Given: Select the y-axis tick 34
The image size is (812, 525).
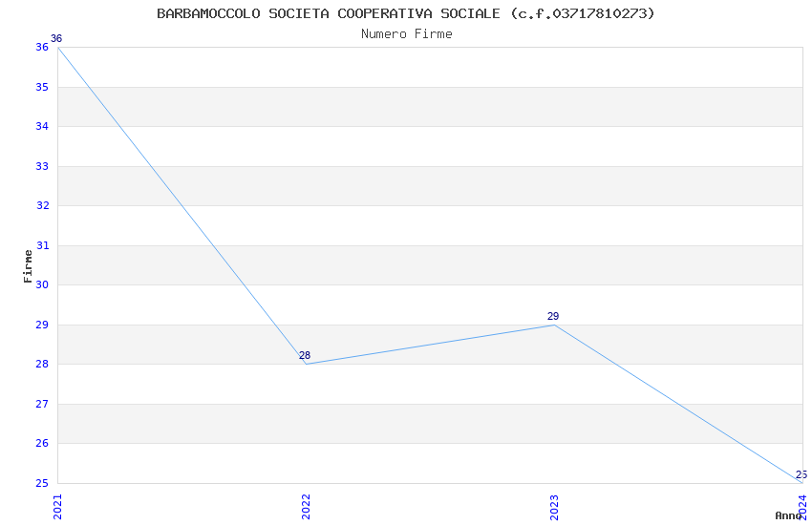Looking at the screenshot, I should pyautogui.click(x=42, y=126).
